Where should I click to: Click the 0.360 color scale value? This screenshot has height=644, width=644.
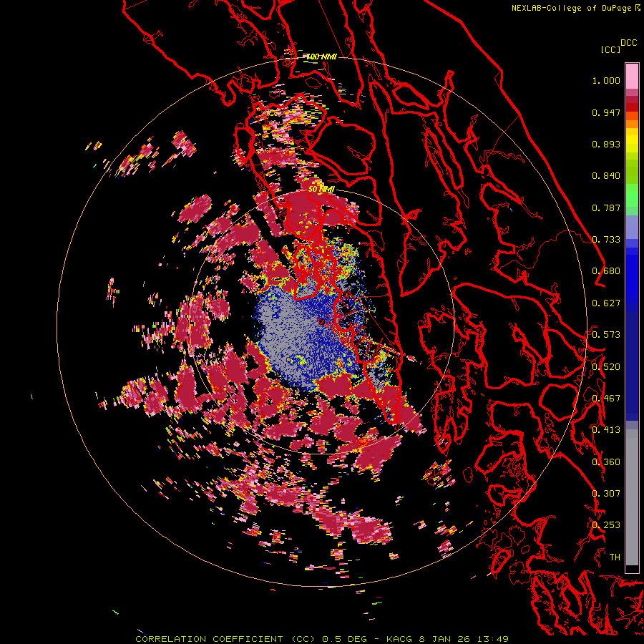click(606, 462)
